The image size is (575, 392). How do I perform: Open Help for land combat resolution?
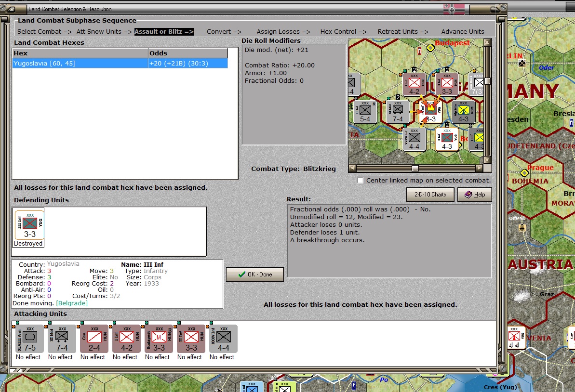475,195
